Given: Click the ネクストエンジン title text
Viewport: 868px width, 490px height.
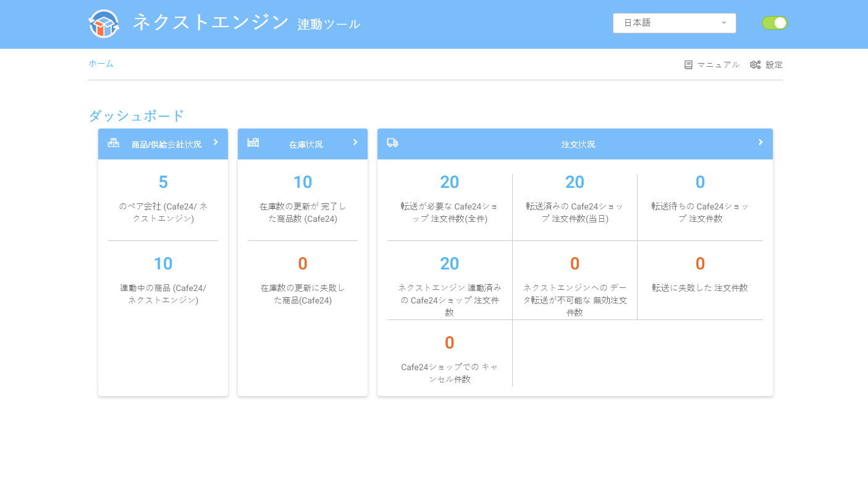Looking at the screenshot, I should pos(211,23).
